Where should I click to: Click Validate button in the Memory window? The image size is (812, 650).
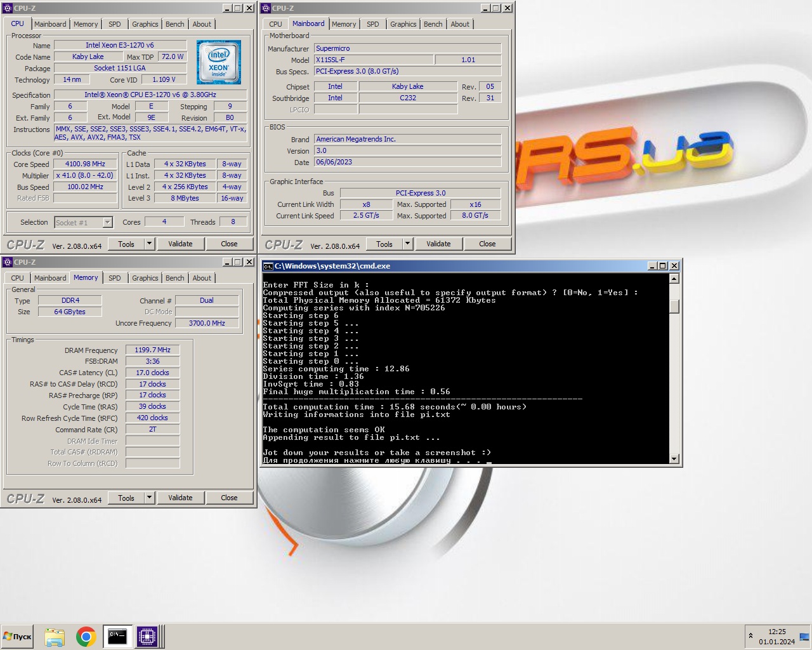coord(180,498)
